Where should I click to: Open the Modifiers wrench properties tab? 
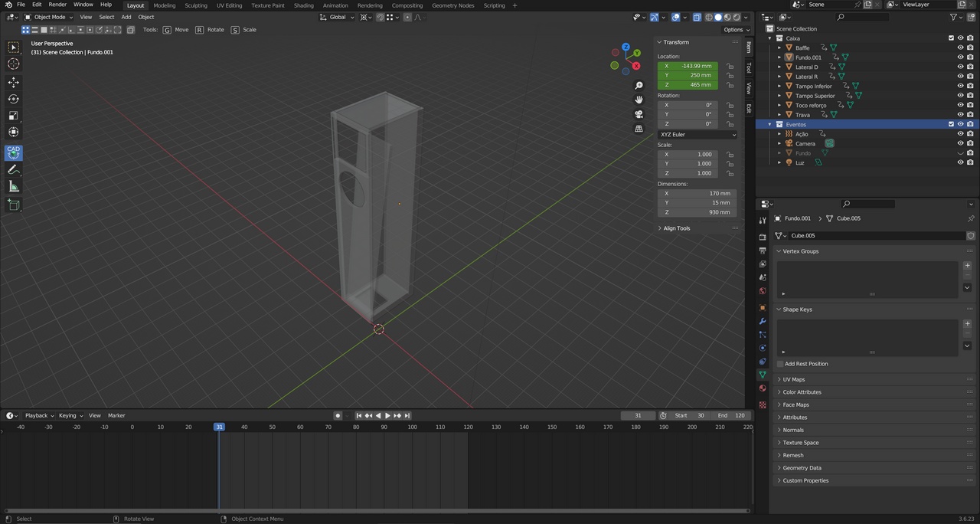(x=762, y=320)
